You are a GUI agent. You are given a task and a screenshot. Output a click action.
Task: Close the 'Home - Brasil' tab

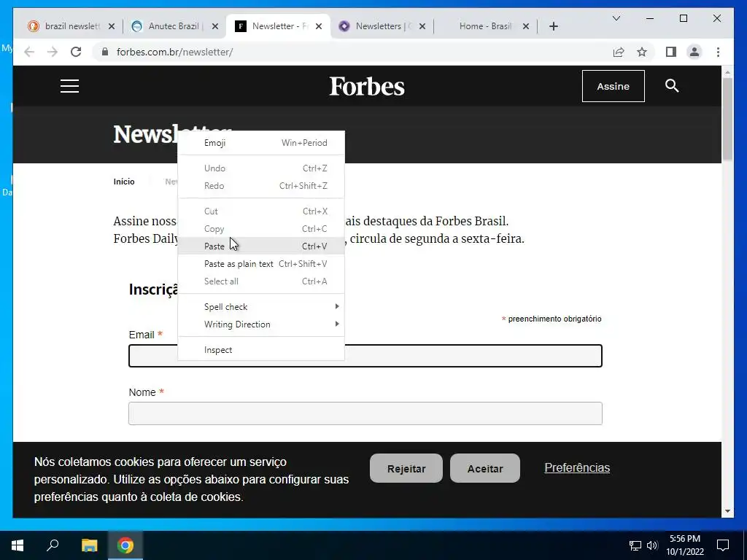tap(525, 26)
